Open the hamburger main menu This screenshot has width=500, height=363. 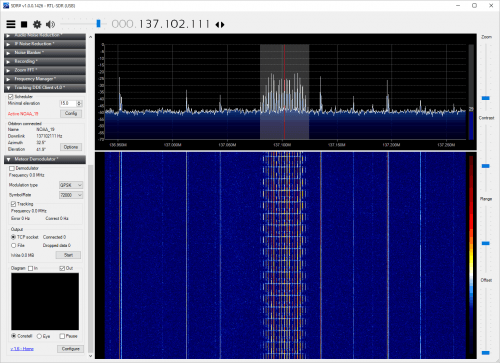(x=11, y=24)
